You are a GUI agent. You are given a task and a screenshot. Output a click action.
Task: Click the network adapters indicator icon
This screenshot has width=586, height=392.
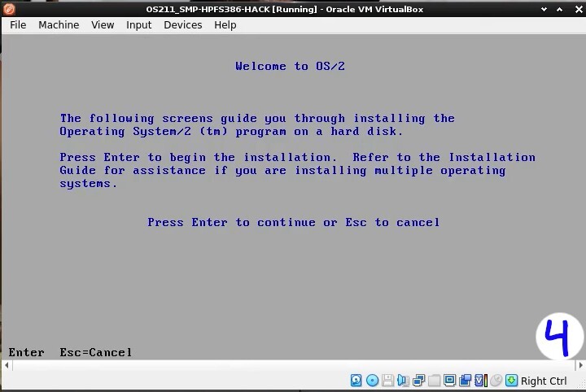point(419,381)
